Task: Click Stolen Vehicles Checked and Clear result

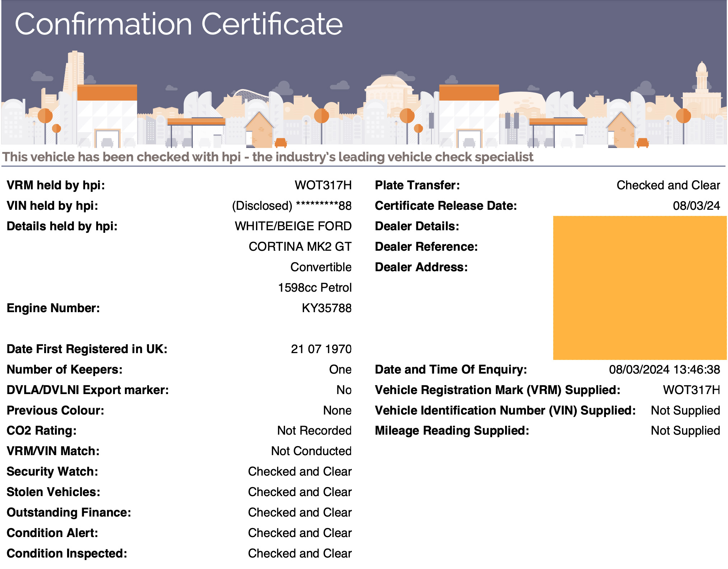Action: pyautogui.click(x=300, y=492)
